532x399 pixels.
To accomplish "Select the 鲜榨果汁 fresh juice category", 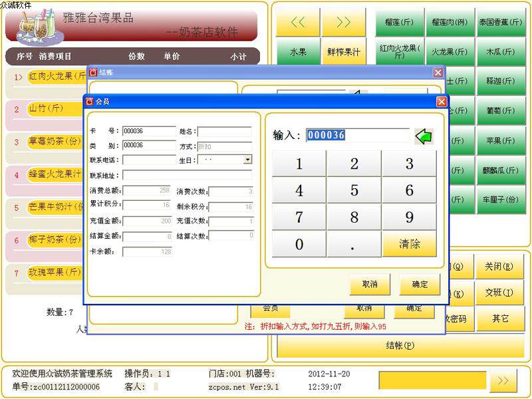I will [x=344, y=52].
